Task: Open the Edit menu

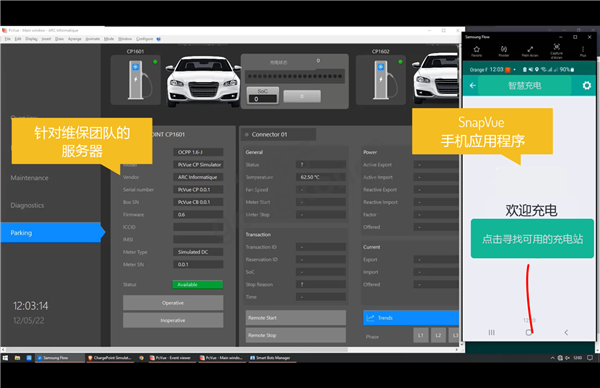Action: coord(18,39)
